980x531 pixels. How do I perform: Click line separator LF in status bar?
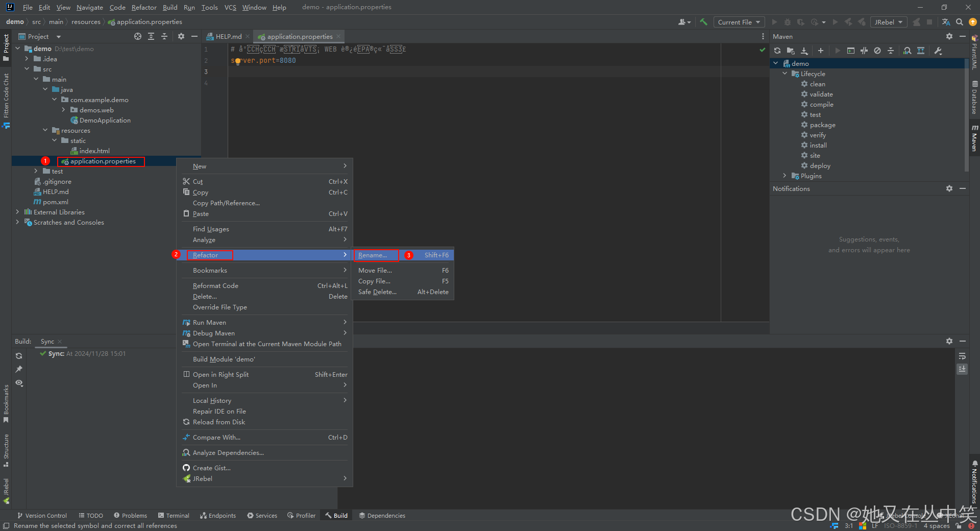[875, 525]
